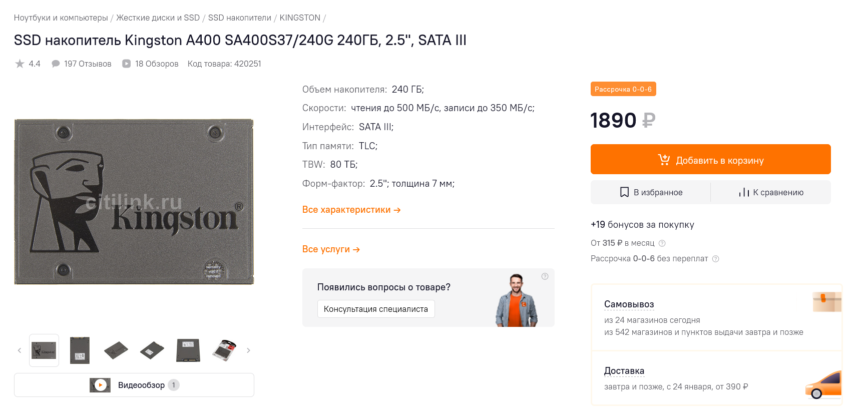Click Консультация специалиста button
The image size is (868, 418).
[376, 309]
